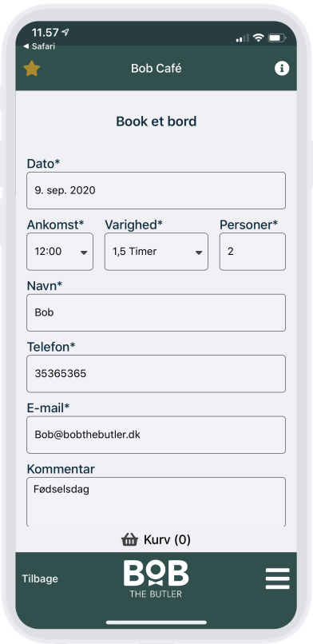Open the info icon for Bob Café
The width and height of the screenshot is (313, 644).
click(x=282, y=68)
